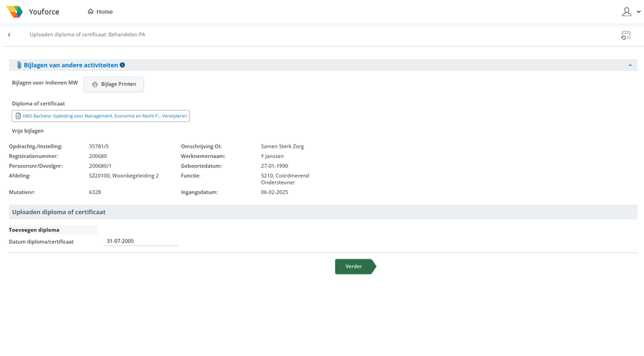Open the Home menu item
The height and width of the screenshot is (356, 644).
click(x=100, y=12)
